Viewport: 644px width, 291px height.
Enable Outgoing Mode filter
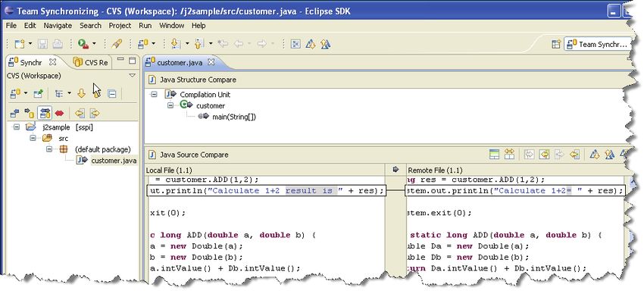[x=29, y=113]
